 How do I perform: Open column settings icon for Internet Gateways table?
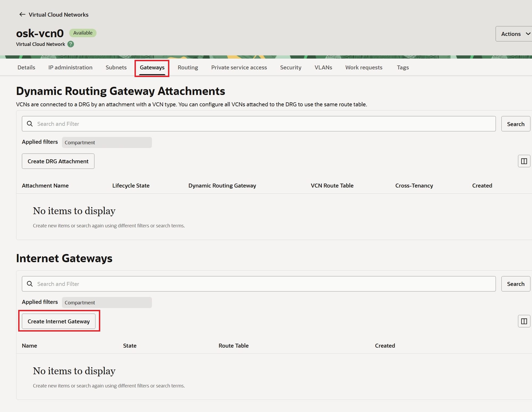pyautogui.click(x=524, y=321)
